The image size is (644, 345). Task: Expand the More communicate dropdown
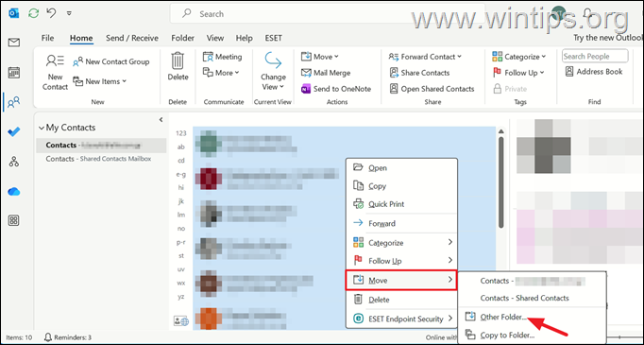(221, 73)
